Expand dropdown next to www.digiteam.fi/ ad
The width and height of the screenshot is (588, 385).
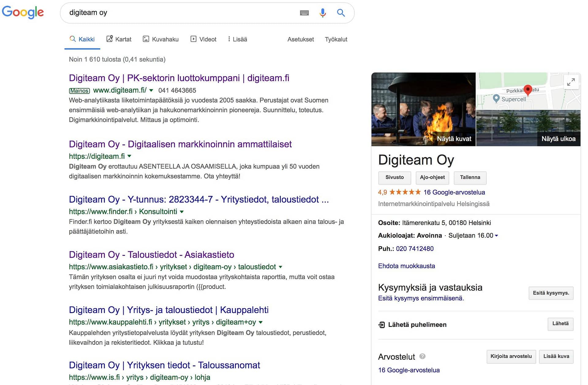pos(151,90)
